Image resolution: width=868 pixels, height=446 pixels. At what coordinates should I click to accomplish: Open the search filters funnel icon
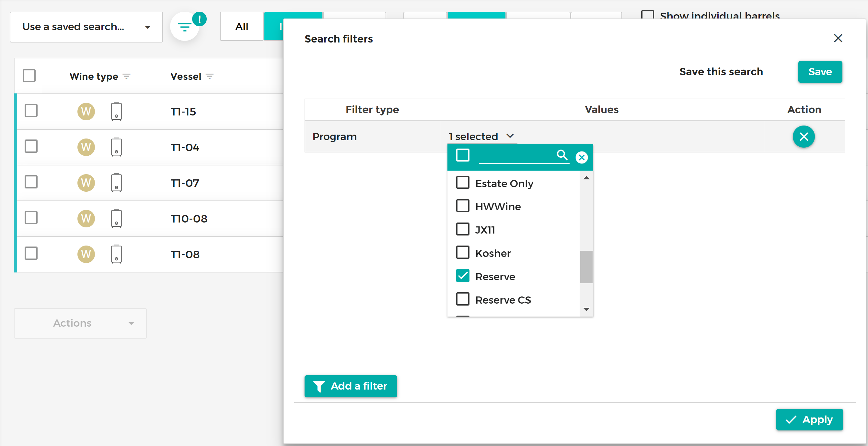coord(184,27)
